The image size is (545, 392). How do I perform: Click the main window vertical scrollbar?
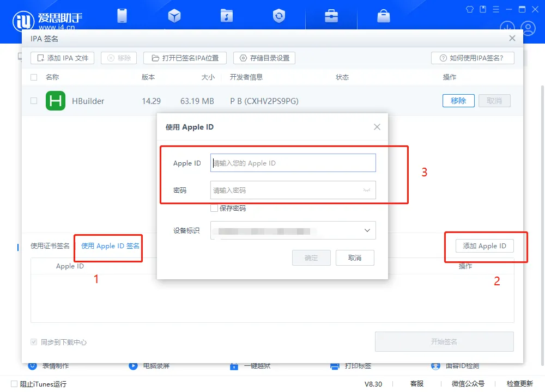pos(543,226)
